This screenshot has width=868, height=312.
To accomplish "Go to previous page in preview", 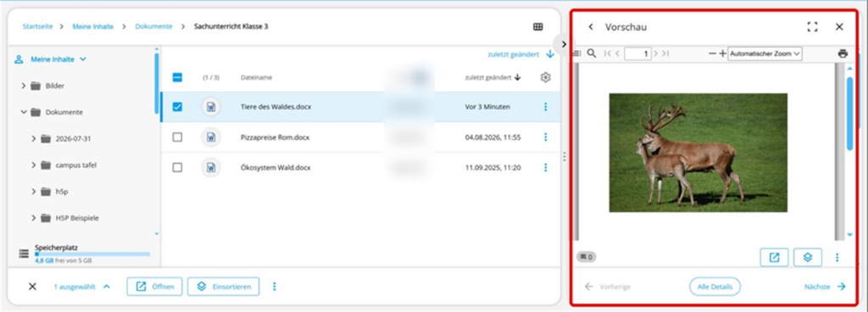I will click(x=617, y=53).
